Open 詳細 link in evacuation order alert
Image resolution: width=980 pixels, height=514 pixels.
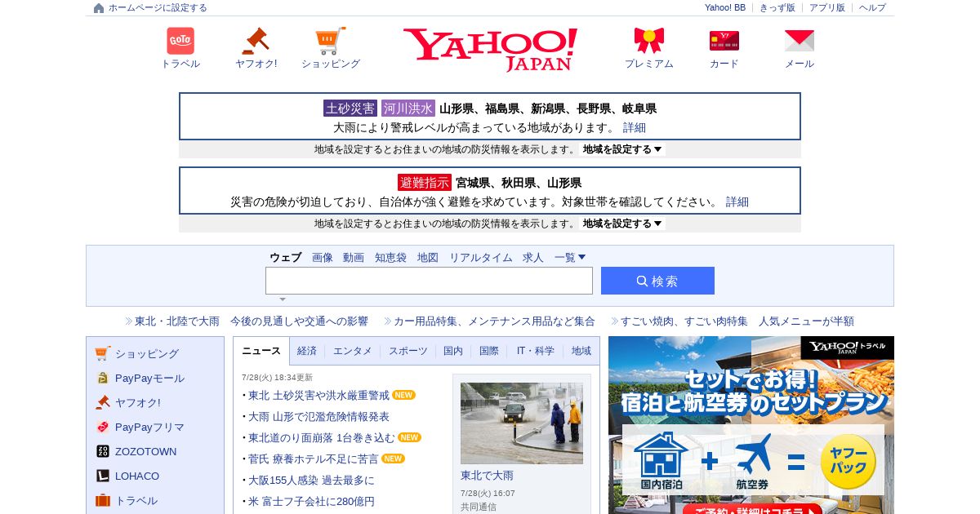pyautogui.click(x=737, y=202)
